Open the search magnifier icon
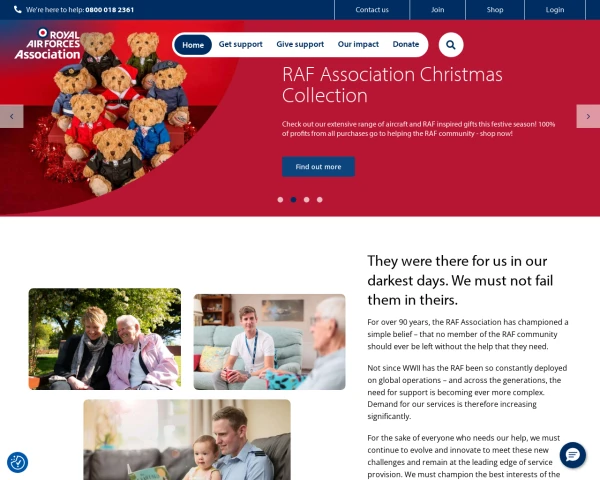 tap(451, 45)
